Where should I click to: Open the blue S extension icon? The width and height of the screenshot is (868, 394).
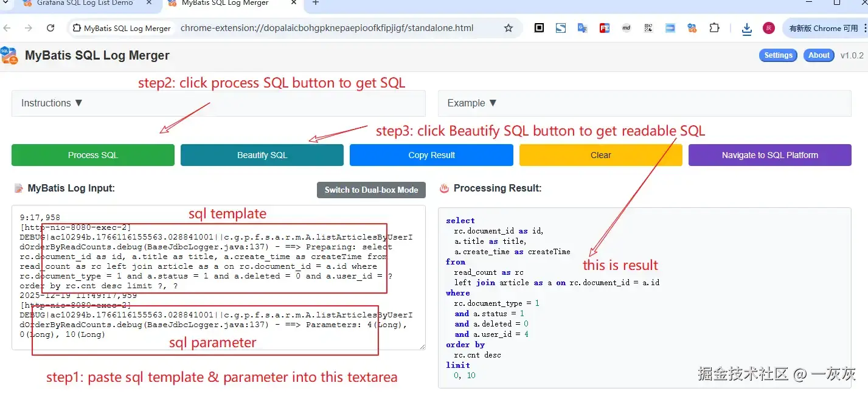561,28
